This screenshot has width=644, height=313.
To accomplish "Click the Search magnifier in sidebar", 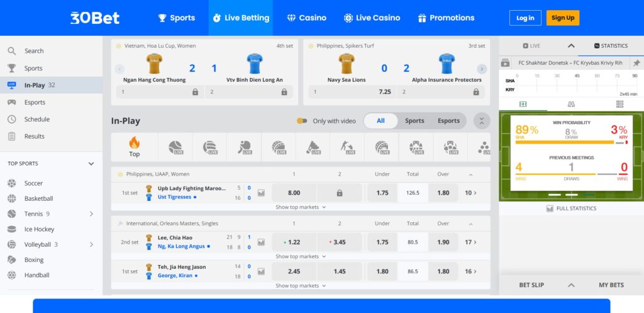I will pos(12,51).
